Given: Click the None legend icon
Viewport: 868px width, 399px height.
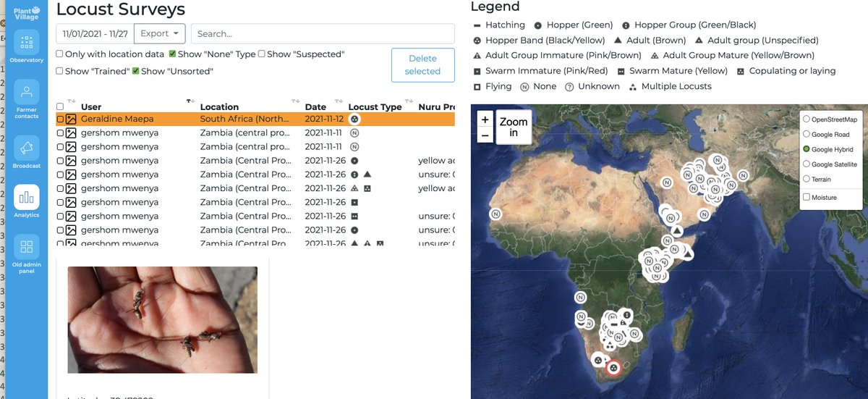Looking at the screenshot, I should click(525, 86).
